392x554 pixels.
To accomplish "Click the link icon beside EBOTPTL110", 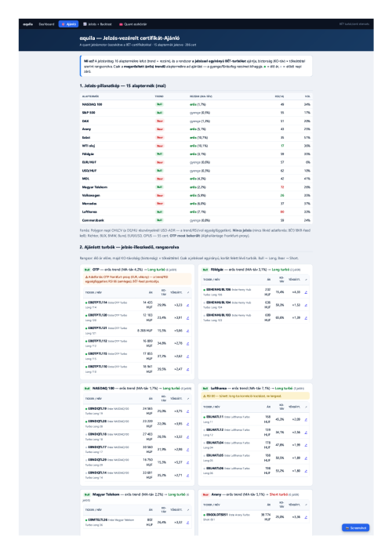I will (x=187, y=369).
